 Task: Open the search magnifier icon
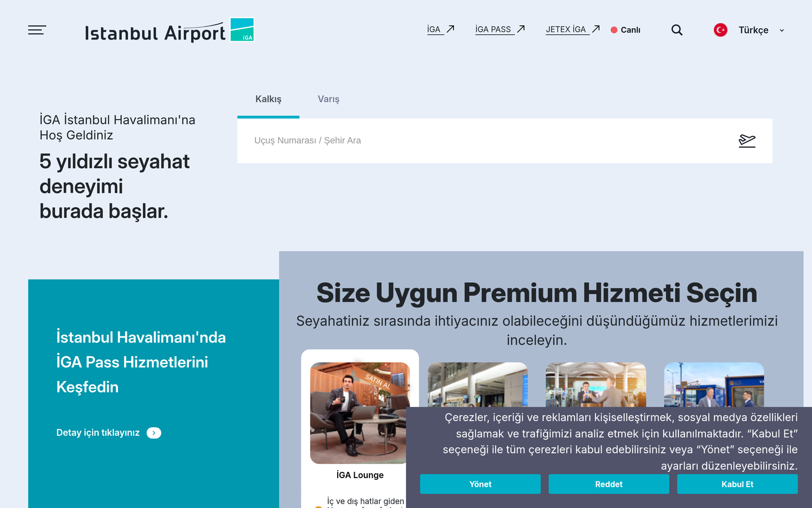(677, 30)
